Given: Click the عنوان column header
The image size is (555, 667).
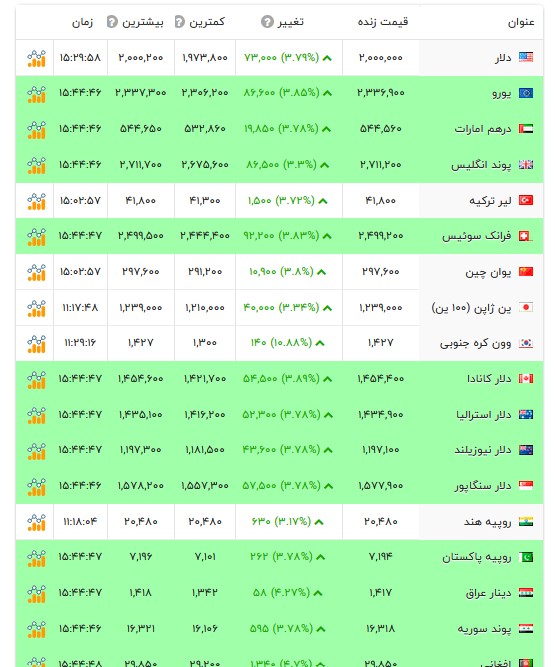Looking at the screenshot, I should [521, 22].
